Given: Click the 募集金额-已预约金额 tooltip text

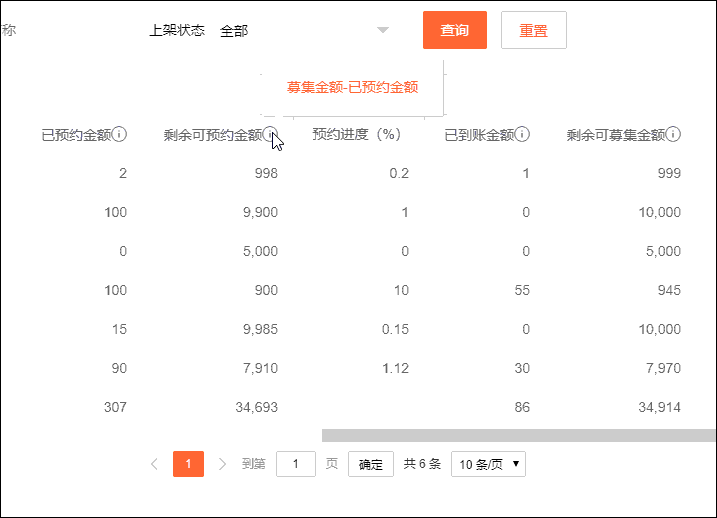Looking at the screenshot, I should click(x=352, y=87).
